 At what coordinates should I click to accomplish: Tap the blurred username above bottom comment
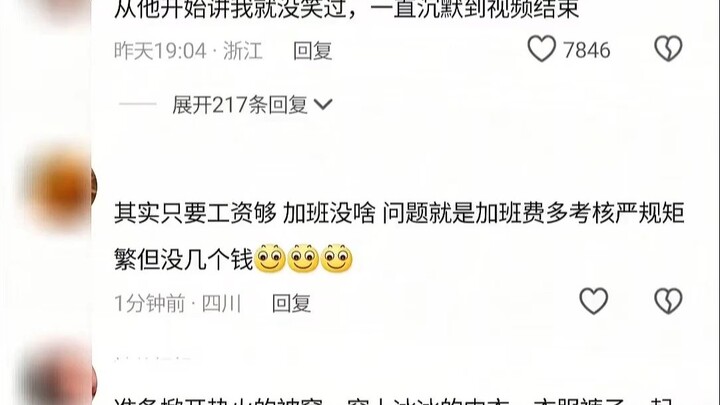click(153, 358)
